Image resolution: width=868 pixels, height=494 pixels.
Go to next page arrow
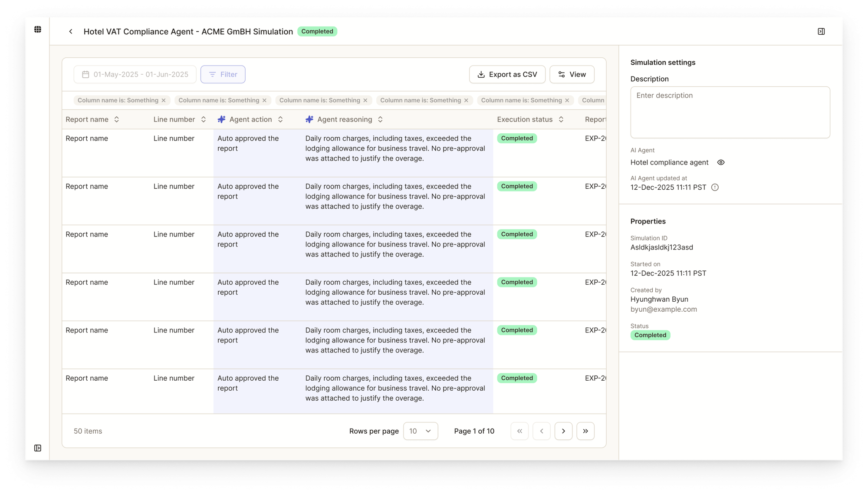[563, 431]
